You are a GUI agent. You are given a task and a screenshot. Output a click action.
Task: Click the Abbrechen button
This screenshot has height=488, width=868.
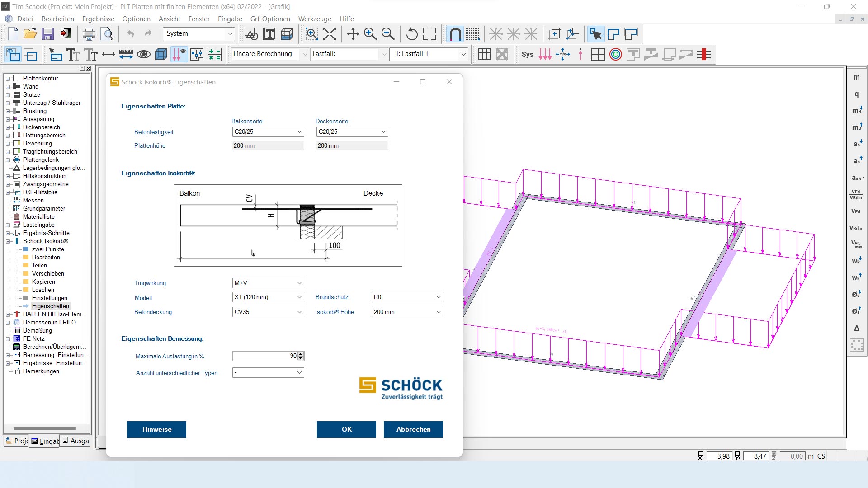(x=413, y=430)
